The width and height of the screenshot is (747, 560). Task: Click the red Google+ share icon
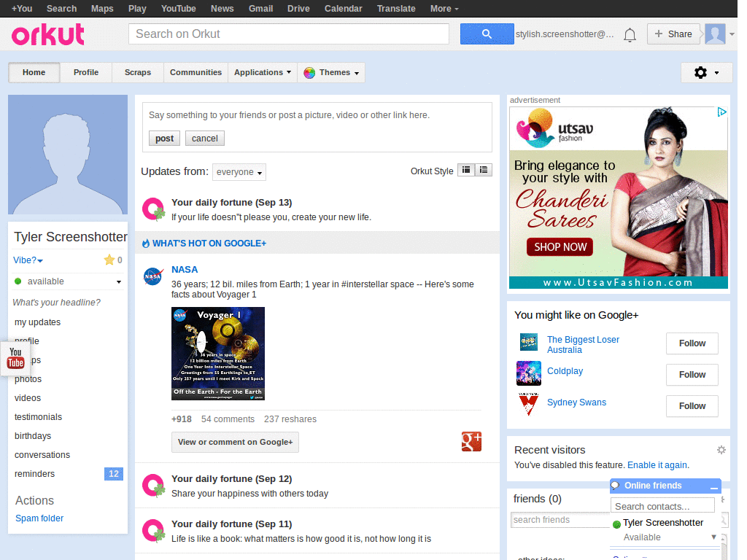[471, 441]
